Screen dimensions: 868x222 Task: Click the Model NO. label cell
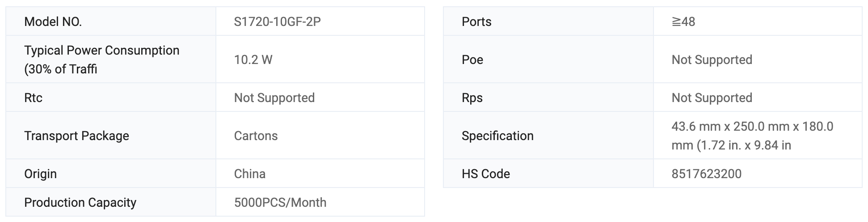(111, 21)
